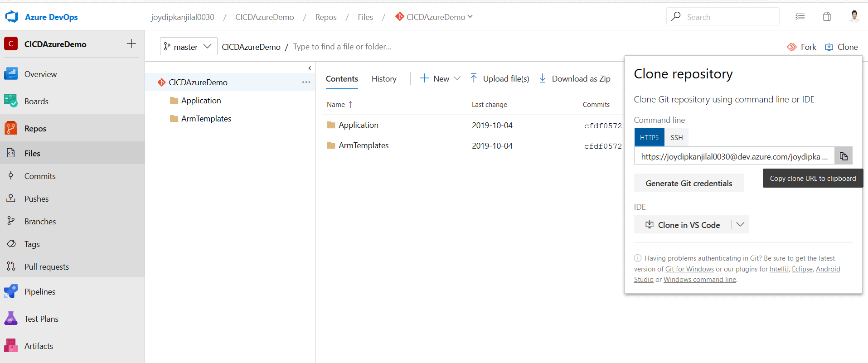Open more options ellipsis for CICDAzureDemo tree root
The width and height of the screenshot is (868, 363).
pos(306,82)
